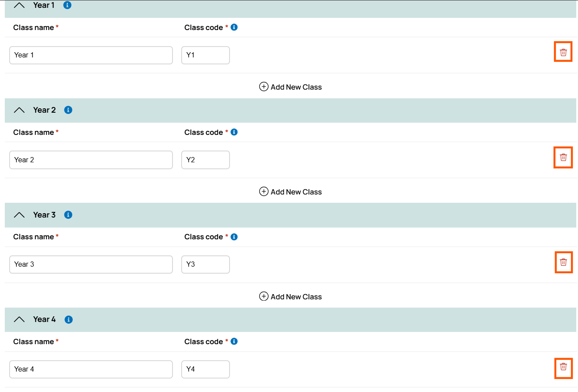Add New Class under Year 1

pyautogui.click(x=291, y=87)
